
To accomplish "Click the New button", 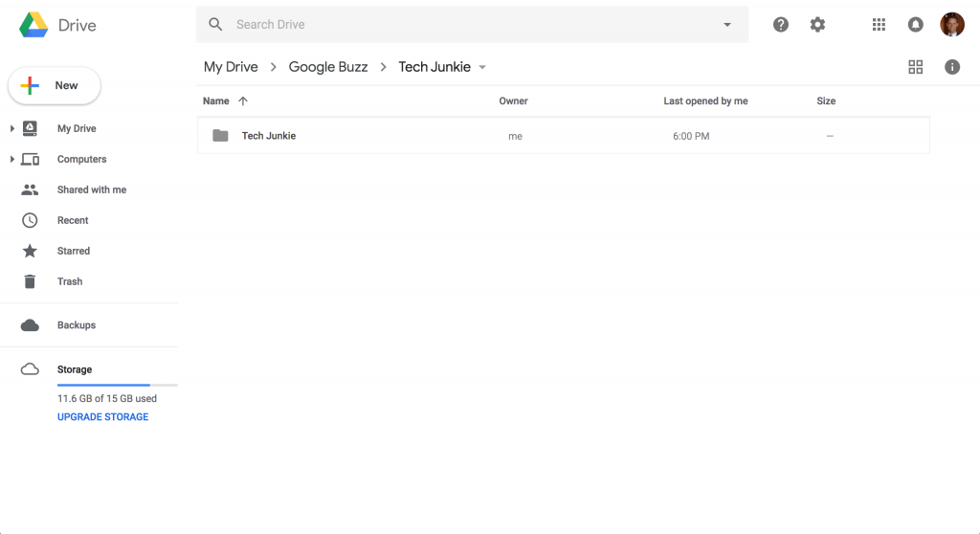I will 55,86.
